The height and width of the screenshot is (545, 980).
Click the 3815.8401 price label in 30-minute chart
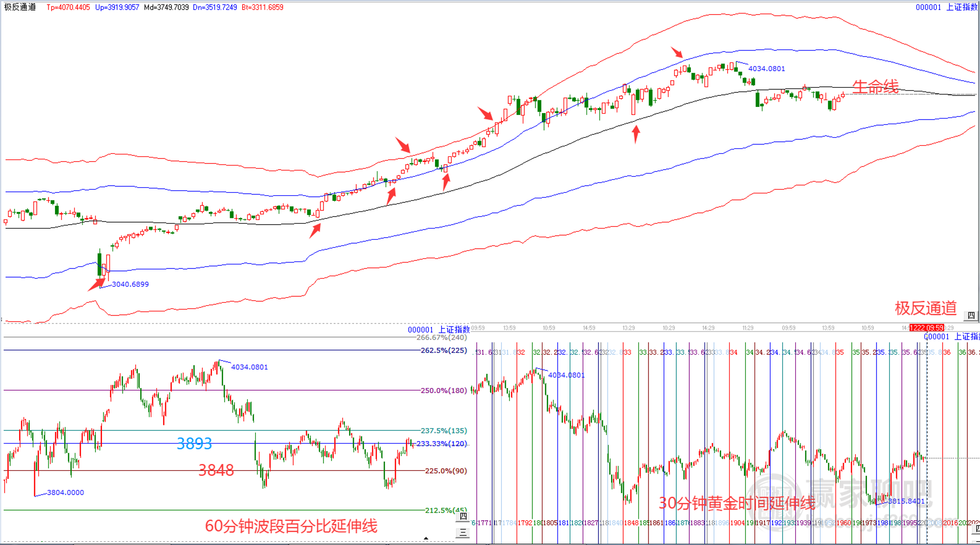[906, 501]
